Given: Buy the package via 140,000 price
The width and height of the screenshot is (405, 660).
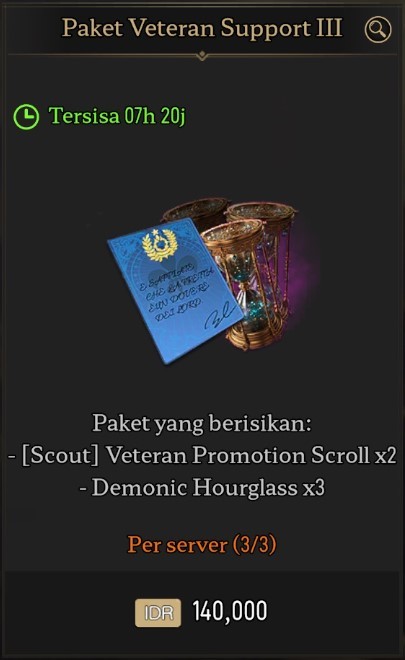Looking at the screenshot, I should tap(230, 611).
